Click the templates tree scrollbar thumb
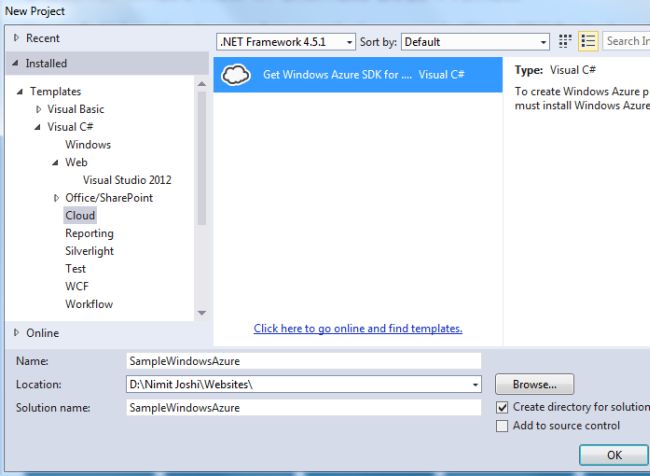This screenshot has width=650, height=476. [x=202, y=158]
